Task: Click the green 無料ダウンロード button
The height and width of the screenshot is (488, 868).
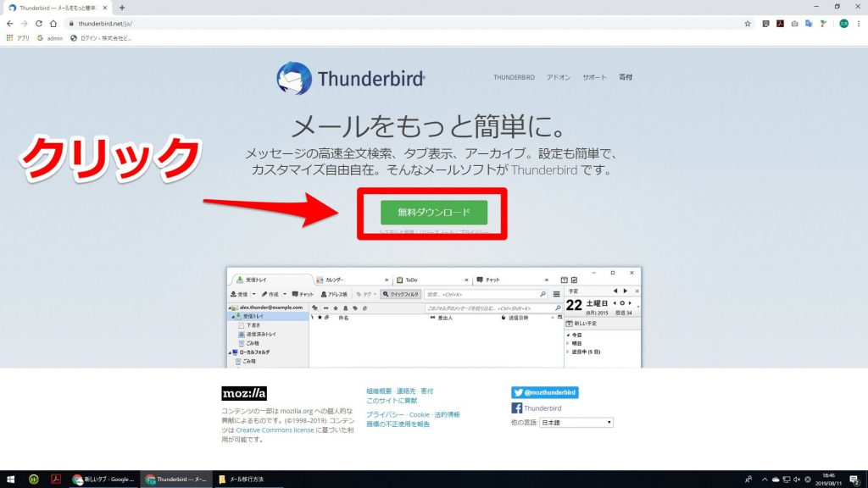Action: (434, 213)
